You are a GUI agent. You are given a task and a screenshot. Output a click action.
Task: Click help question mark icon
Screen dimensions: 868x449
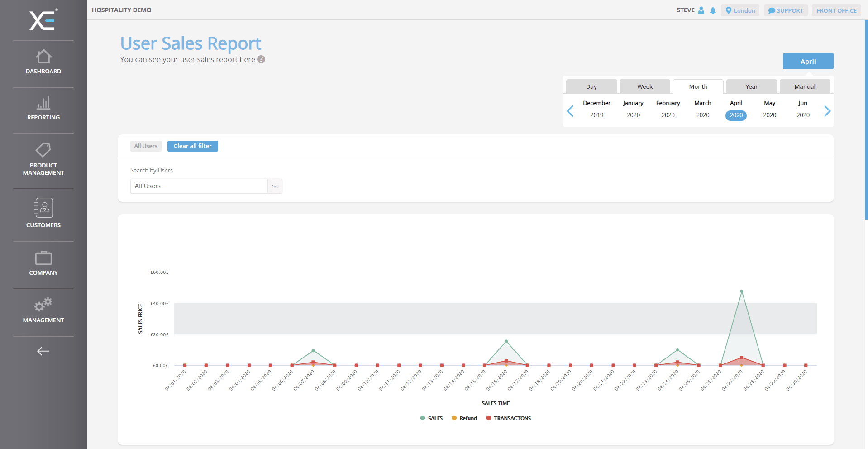tap(261, 59)
